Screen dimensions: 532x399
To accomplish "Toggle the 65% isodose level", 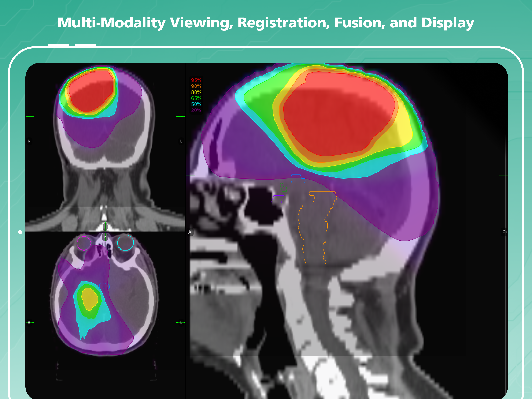I will 196,98.
